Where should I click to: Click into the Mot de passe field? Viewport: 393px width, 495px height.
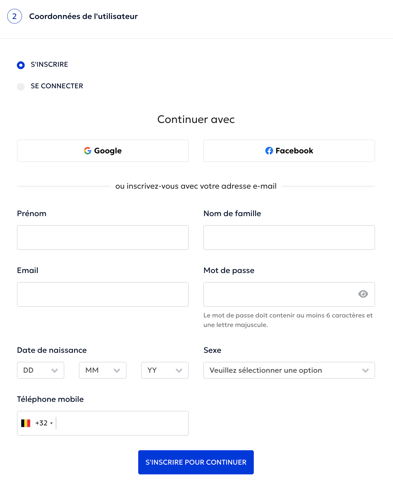[x=280, y=295]
